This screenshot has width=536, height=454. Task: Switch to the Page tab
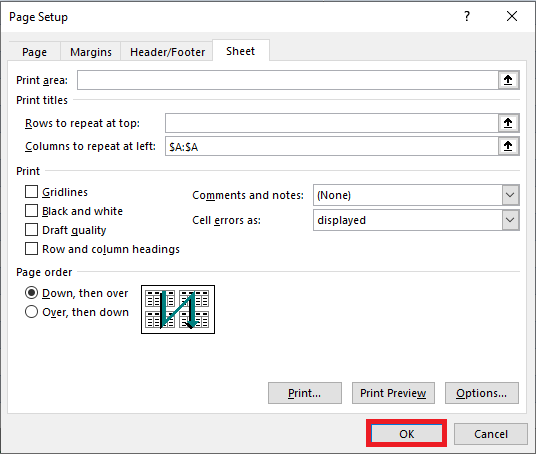(35, 52)
